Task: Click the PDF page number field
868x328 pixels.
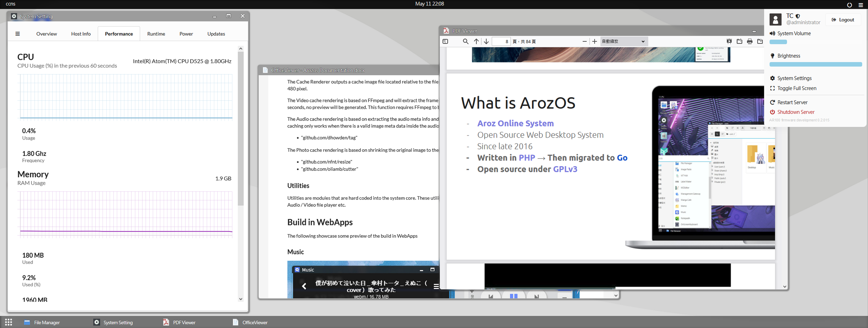Action: point(501,41)
